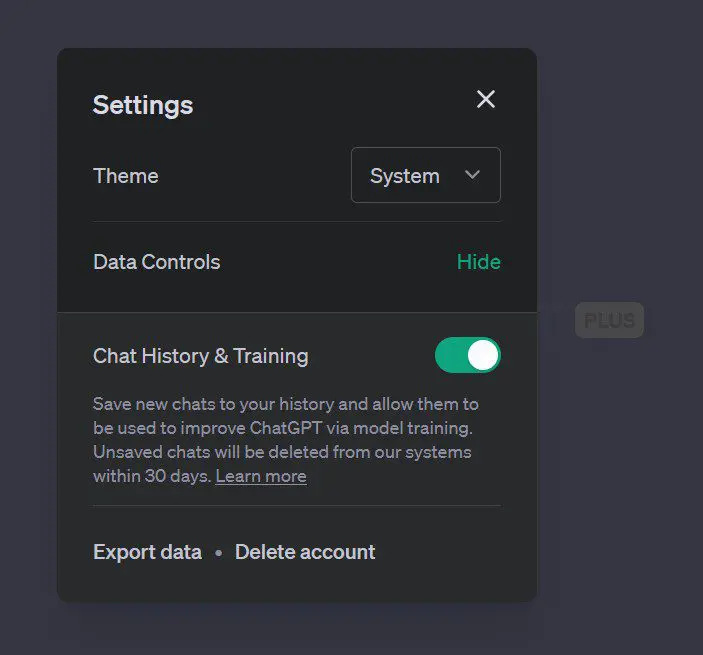Image resolution: width=703 pixels, height=655 pixels.
Task: Click the Chat History & Training label
Action: click(200, 356)
